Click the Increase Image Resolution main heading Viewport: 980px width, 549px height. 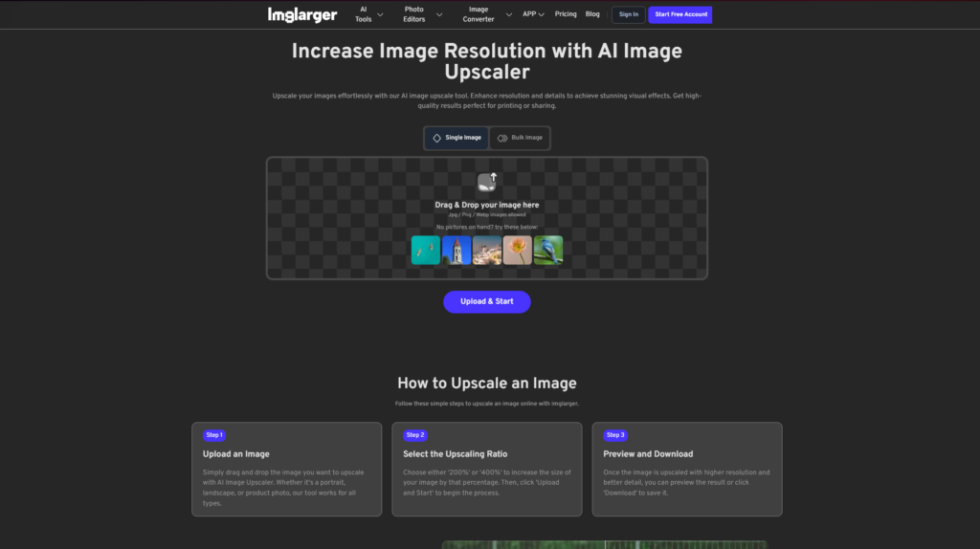tap(487, 61)
